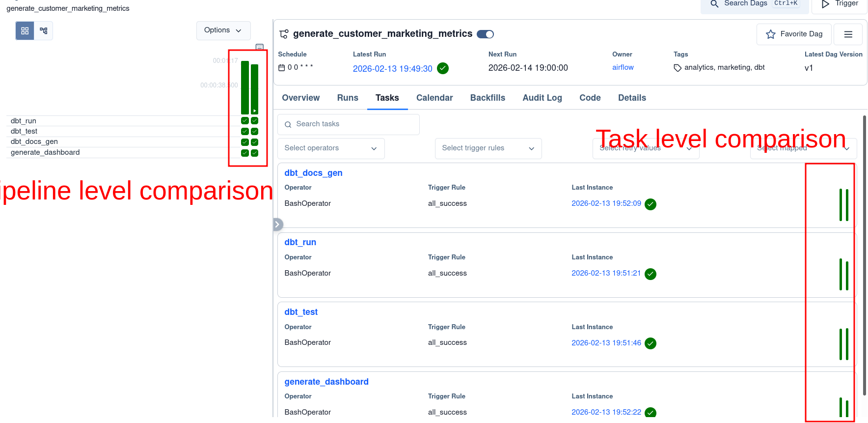
Task: Click the Search tasks input field
Action: point(349,124)
